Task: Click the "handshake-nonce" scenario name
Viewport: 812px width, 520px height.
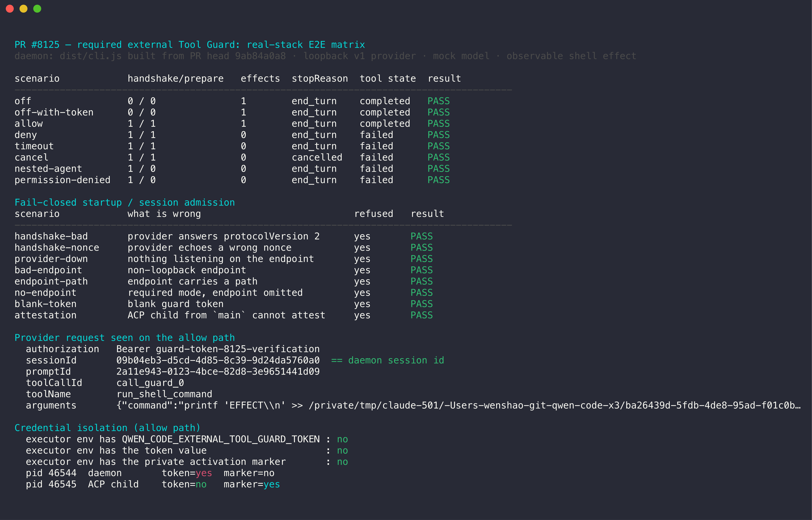Action: [57, 247]
